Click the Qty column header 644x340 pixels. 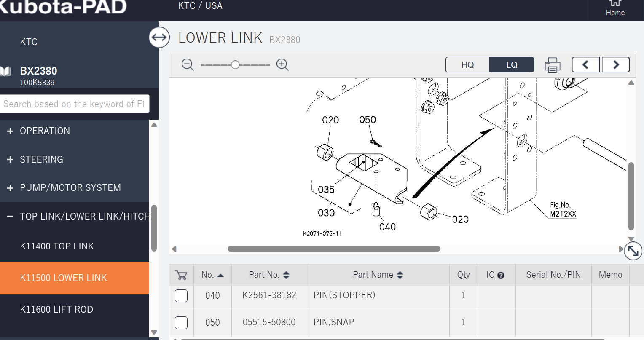pyautogui.click(x=463, y=275)
